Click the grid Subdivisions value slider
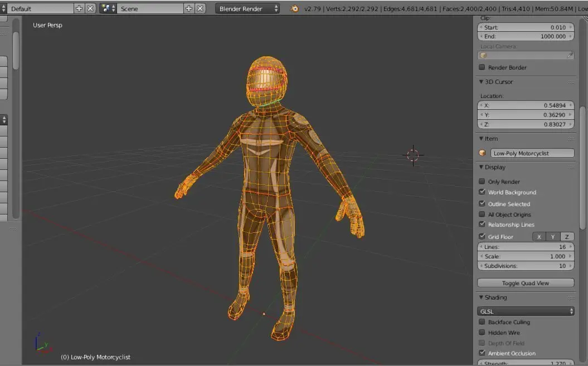Screen dimensions: 588x366 point(526,266)
